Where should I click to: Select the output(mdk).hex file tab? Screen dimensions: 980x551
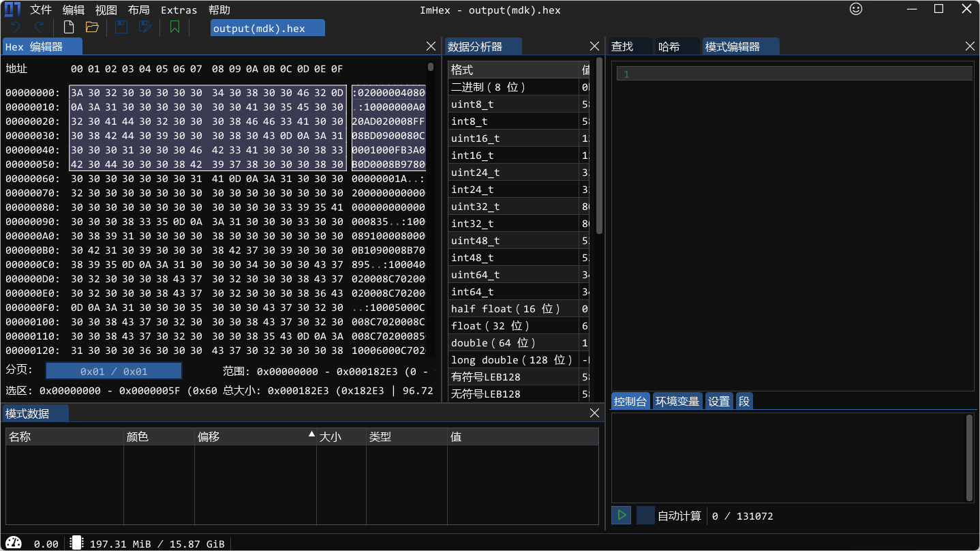click(267, 28)
